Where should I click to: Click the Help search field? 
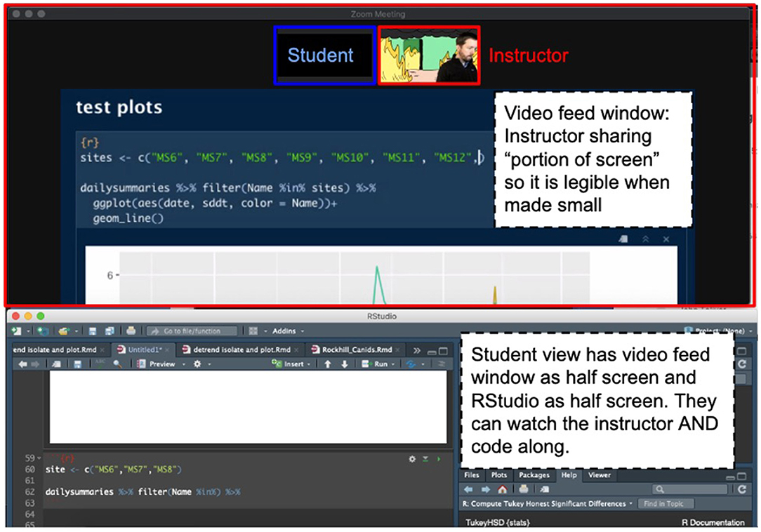691,489
